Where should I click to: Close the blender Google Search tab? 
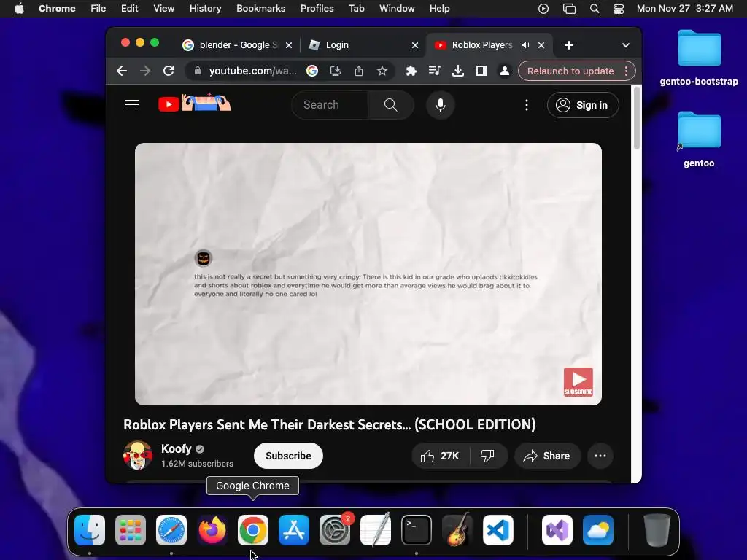[289, 44]
